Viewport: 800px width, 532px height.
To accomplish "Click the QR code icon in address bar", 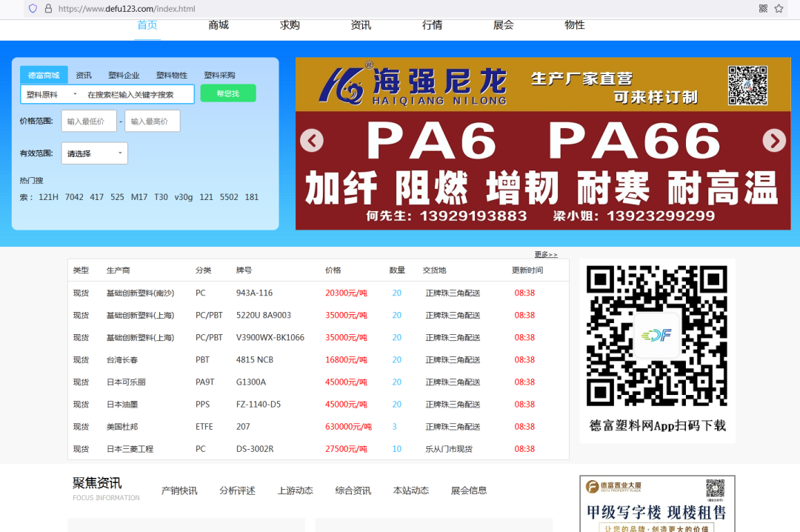I will pos(763,9).
